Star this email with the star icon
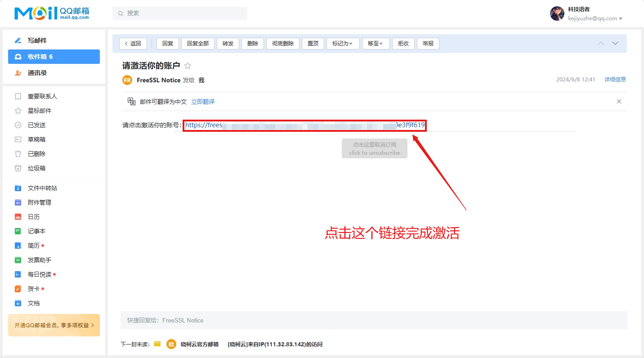 point(188,66)
